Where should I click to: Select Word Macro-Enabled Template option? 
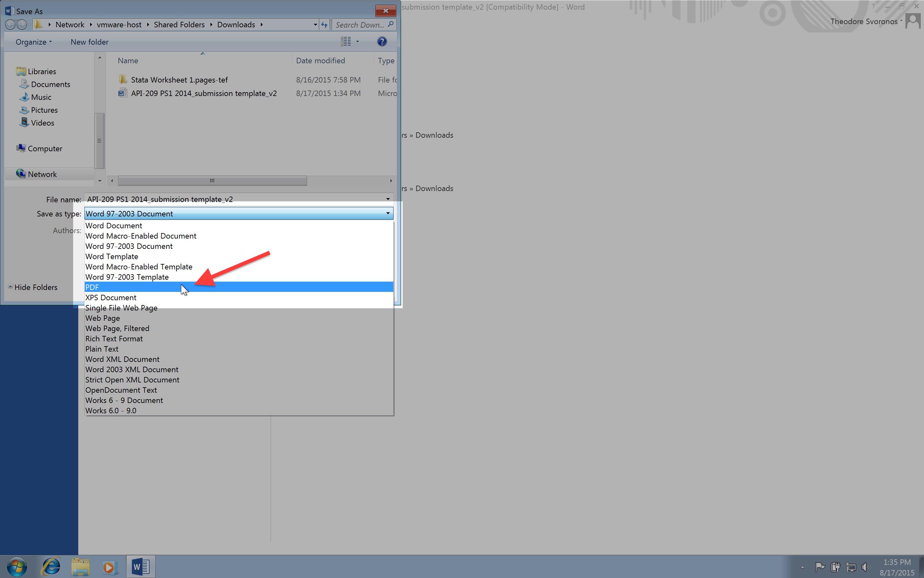pyautogui.click(x=239, y=267)
